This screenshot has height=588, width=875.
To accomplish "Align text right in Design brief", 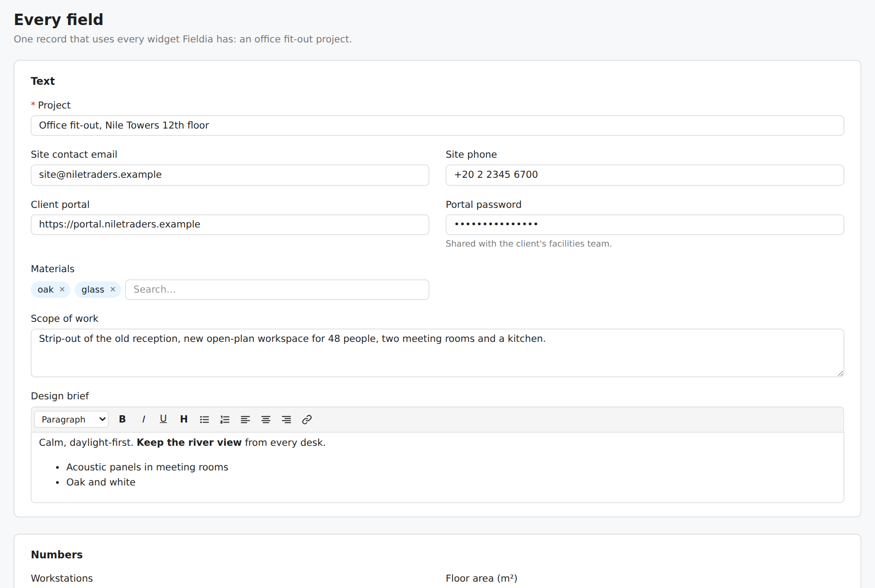I will coord(286,419).
